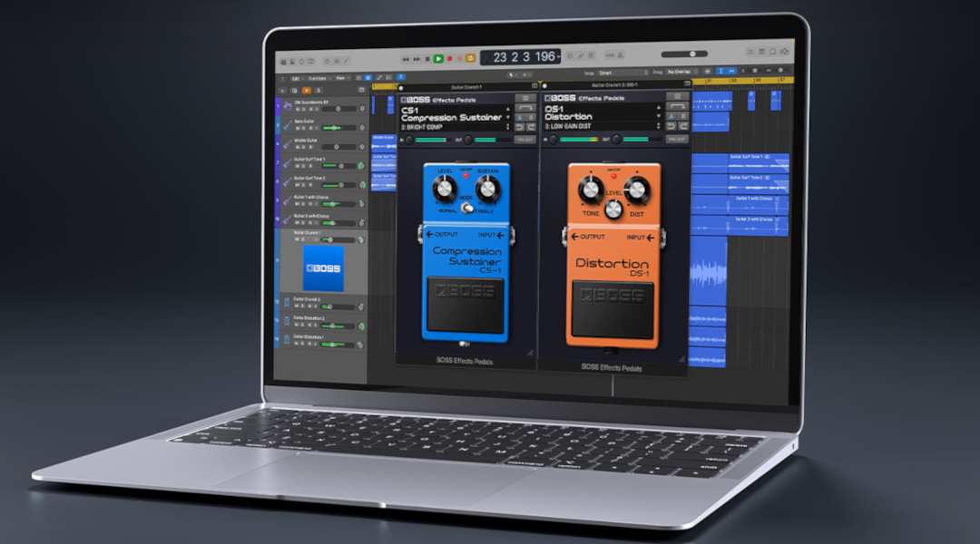
Task: Click the signal routing icon in CS-1 plugin
Action: point(525,108)
